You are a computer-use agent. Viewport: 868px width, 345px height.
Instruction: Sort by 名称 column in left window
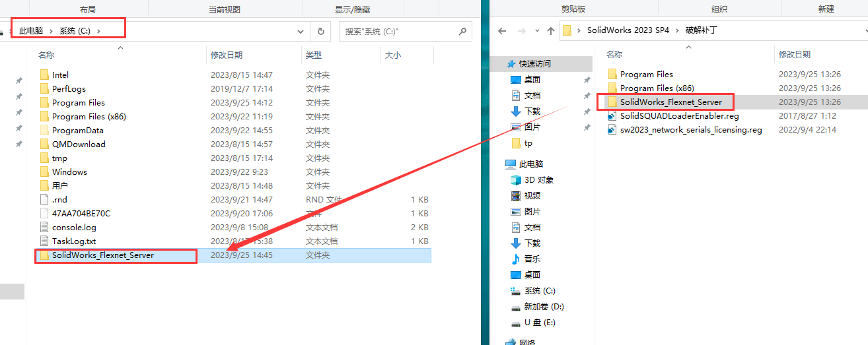coord(46,55)
